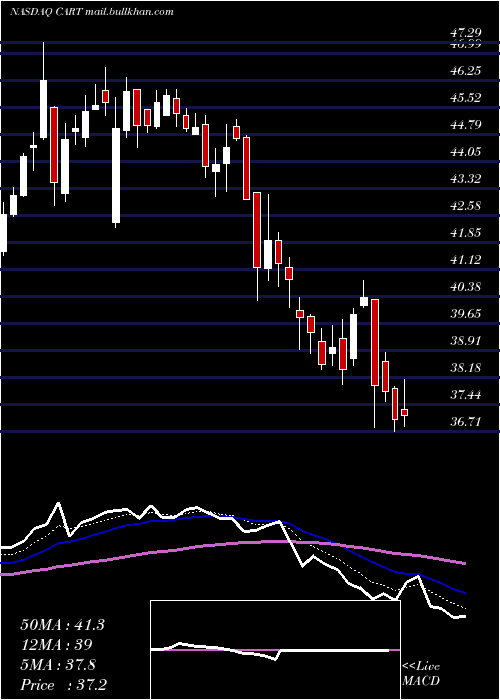Select the 44.79 price axis label

coord(465,125)
